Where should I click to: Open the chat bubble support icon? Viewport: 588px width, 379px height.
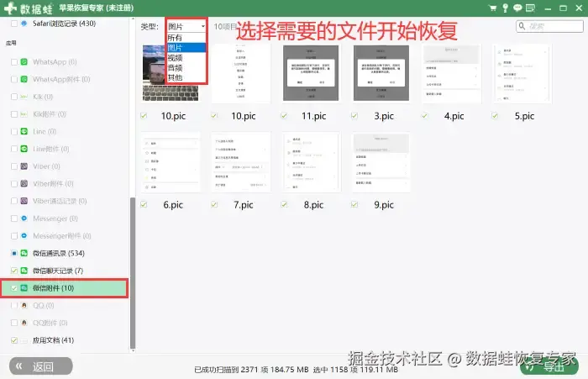[x=517, y=8]
